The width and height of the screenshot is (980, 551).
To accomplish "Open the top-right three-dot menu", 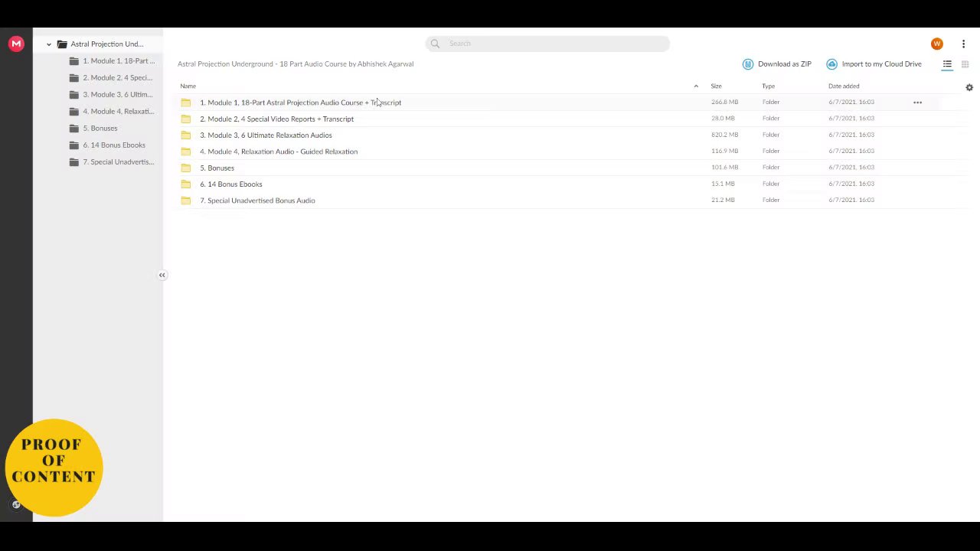I will pos(963,44).
